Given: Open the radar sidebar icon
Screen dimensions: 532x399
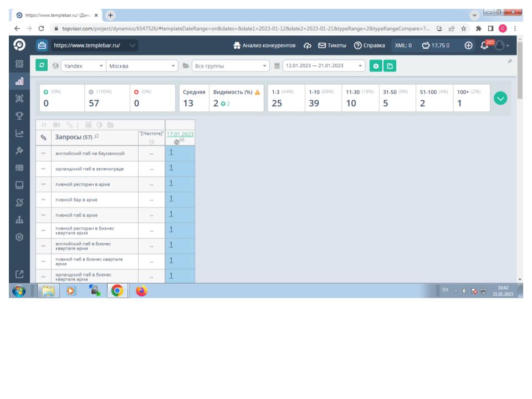Looking at the screenshot, I should [19, 202].
